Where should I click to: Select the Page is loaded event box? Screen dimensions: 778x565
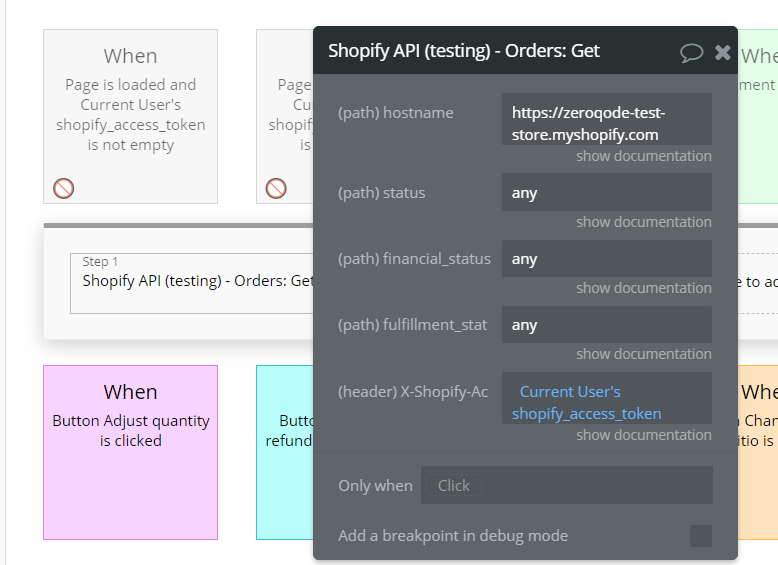click(x=130, y=117)
